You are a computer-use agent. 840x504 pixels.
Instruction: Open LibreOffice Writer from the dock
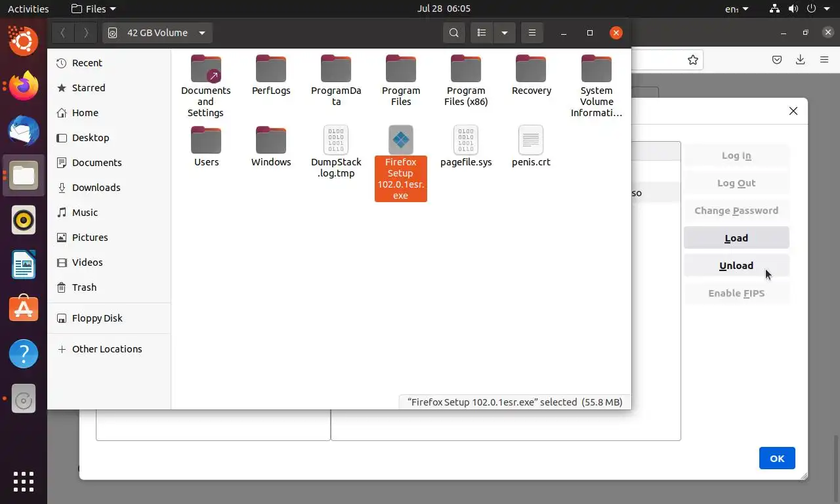click(x=24, y=264)
